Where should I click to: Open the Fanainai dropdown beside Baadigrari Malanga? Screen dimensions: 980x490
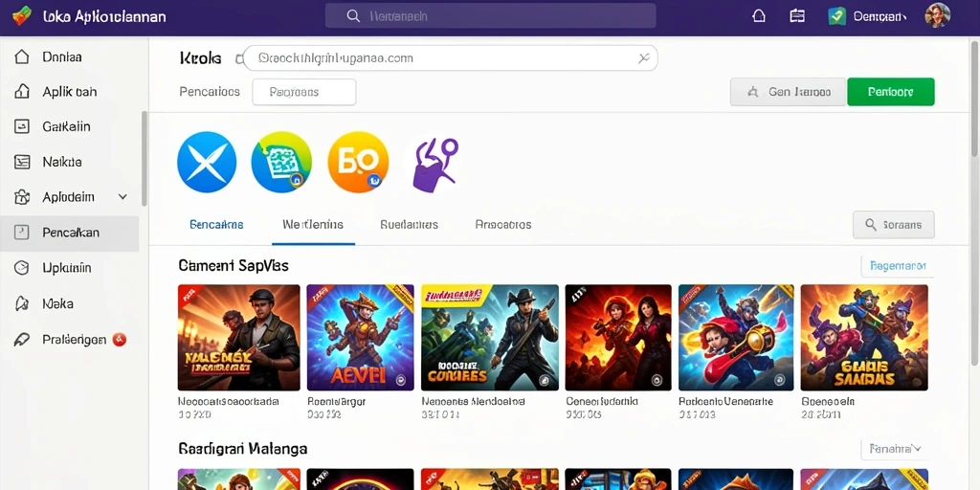(896, 449)
